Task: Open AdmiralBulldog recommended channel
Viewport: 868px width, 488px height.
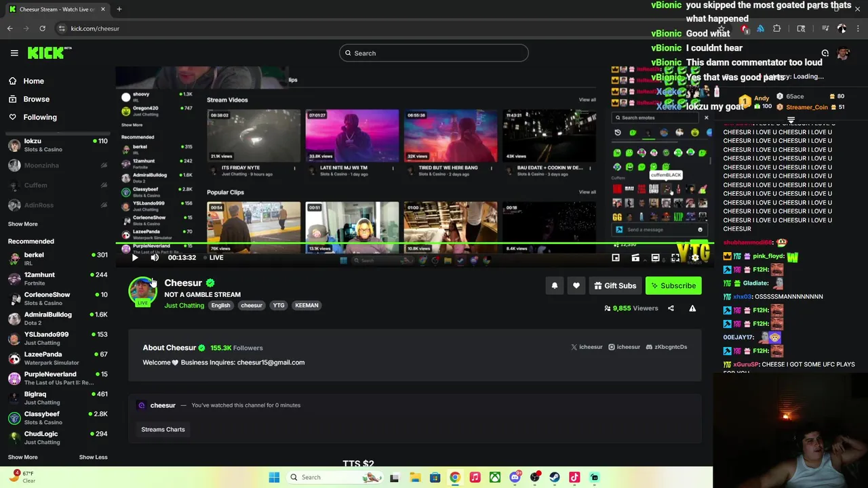Action: pos(58,319)
